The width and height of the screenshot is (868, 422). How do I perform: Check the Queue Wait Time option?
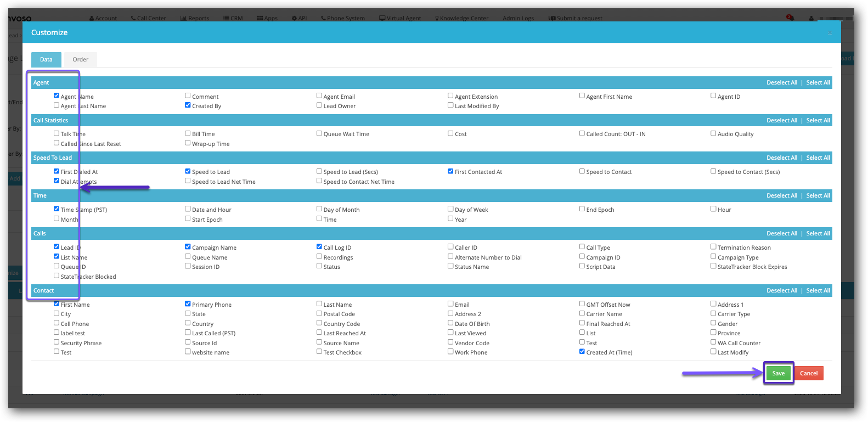pyautogui.click(x=319, y=133)
